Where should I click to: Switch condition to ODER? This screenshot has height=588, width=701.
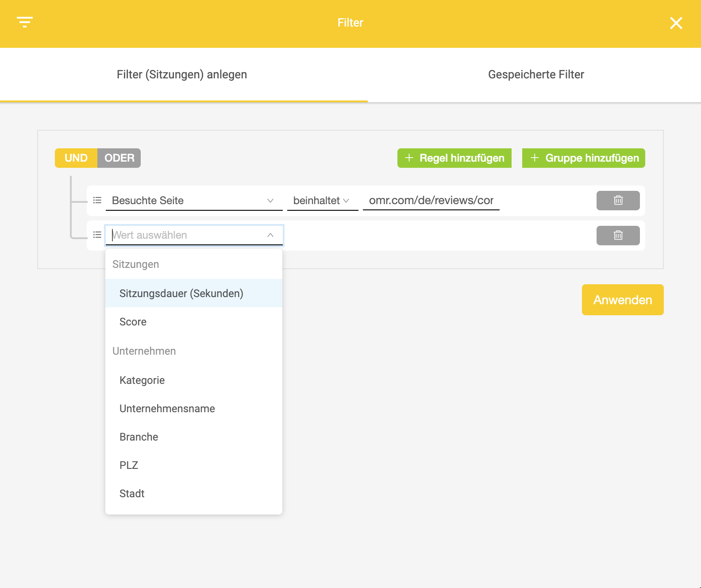[x=119, y=158]
